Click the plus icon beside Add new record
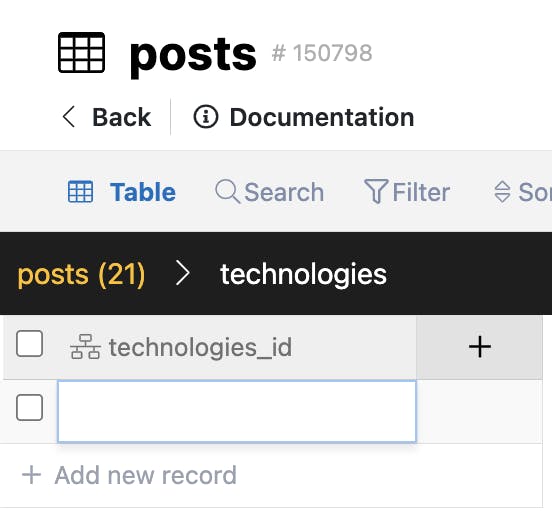Viewport: 552px width, 514px height. tap(32, 475)
